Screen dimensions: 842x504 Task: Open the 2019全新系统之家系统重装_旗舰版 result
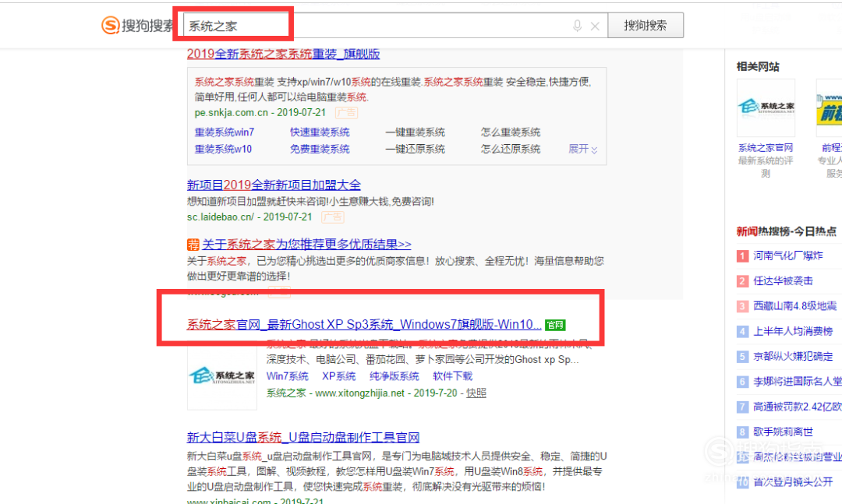coord(284,54)
